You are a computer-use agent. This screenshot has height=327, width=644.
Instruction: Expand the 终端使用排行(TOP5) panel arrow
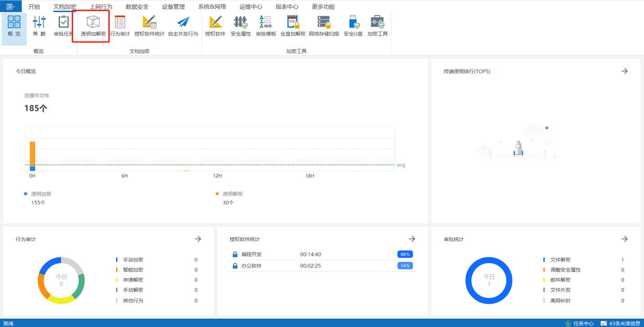[624, 71]
